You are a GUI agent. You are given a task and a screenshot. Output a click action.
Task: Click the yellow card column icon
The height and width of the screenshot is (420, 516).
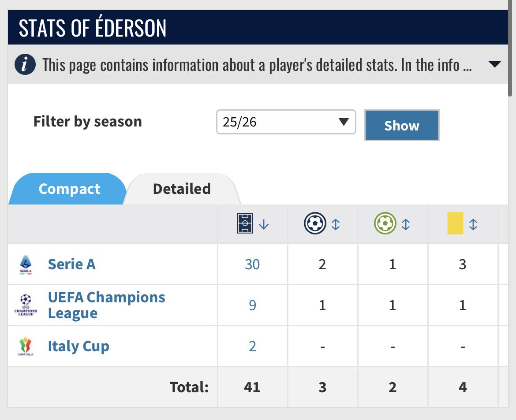point(455,223)
